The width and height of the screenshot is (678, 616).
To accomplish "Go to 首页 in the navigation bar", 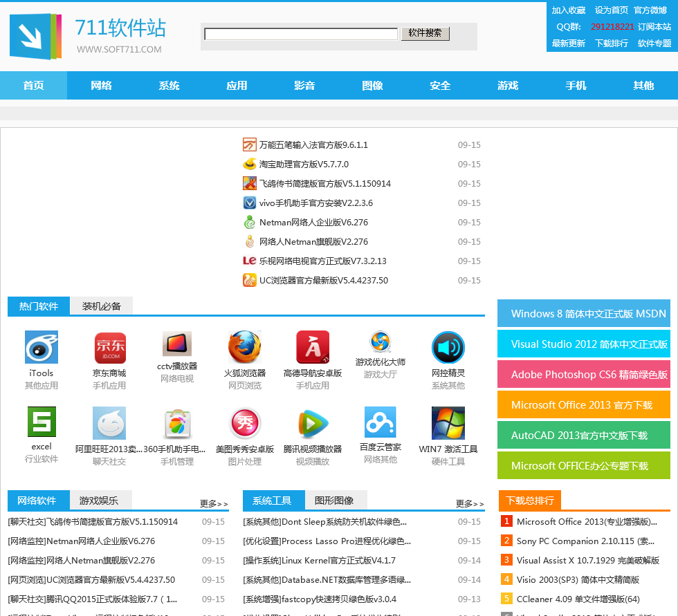I will click(x=33, y=86).
